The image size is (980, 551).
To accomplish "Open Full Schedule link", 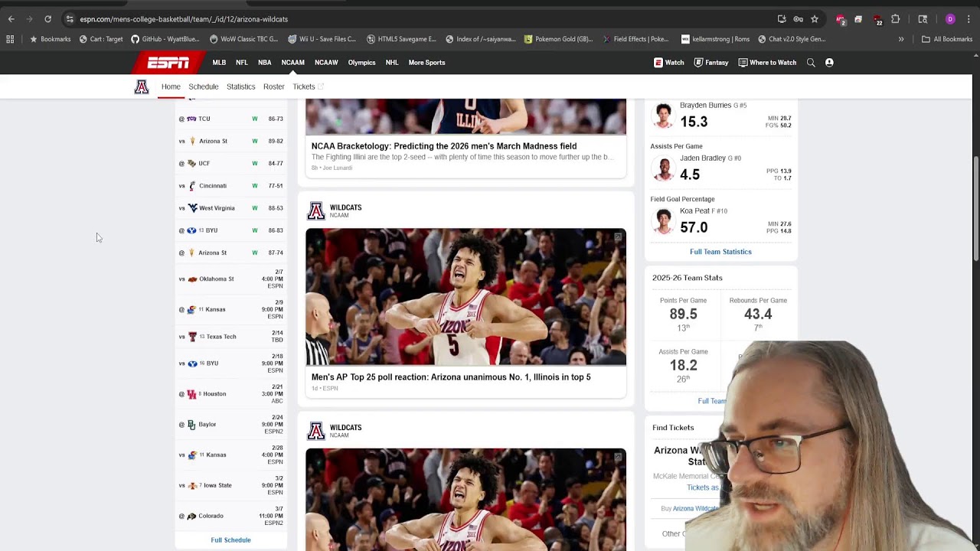I will click(x=230, y=540).
